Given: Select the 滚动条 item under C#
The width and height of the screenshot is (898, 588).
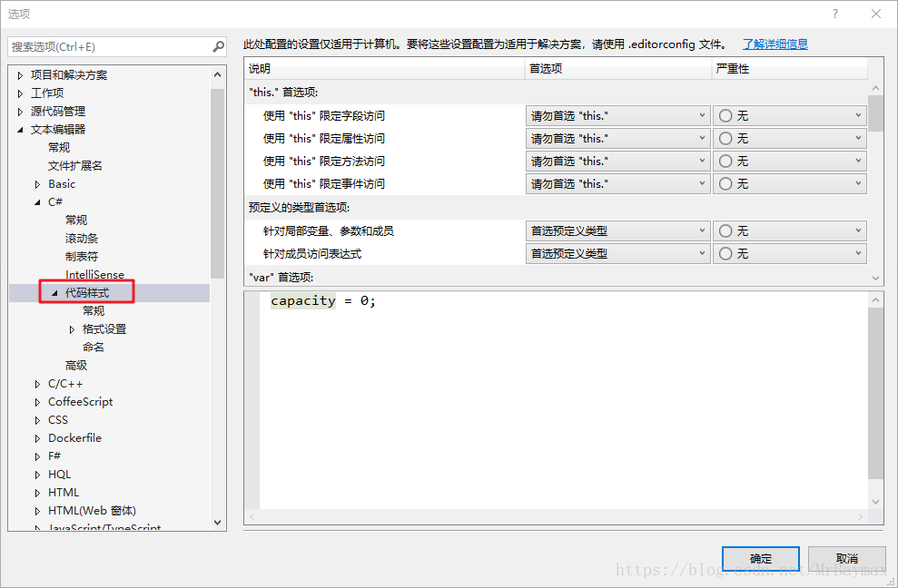Looking at the screenshot, I should click(x=82, y=238).
